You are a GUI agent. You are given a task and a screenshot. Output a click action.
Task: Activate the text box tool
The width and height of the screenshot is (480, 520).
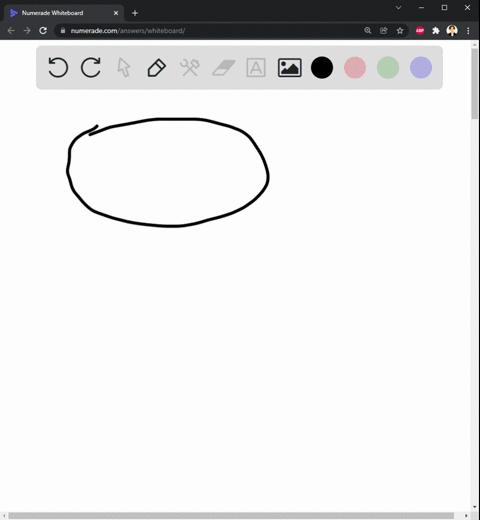pos(256,68)
